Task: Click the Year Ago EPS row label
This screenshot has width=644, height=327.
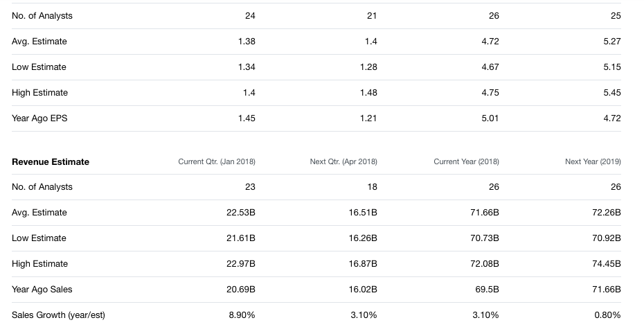Action: coord(39,118)
